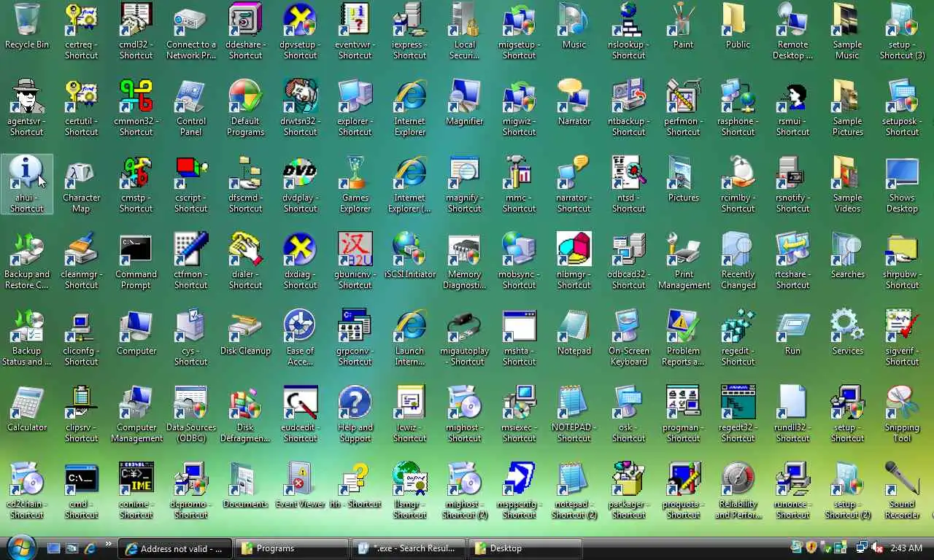
Task: Select the Public folder icon
Action: [738, 26]
